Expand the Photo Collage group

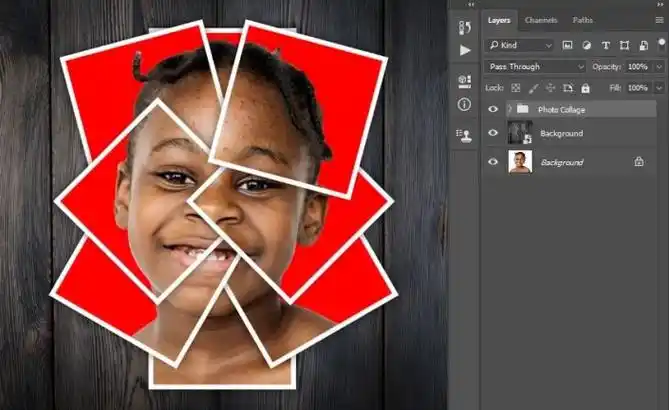(x=509, y=109)
